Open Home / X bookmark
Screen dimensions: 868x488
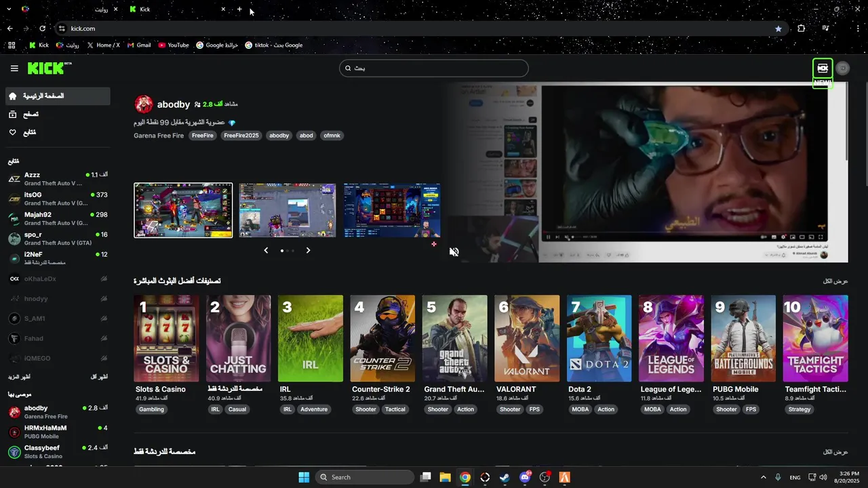click(103, 45)
